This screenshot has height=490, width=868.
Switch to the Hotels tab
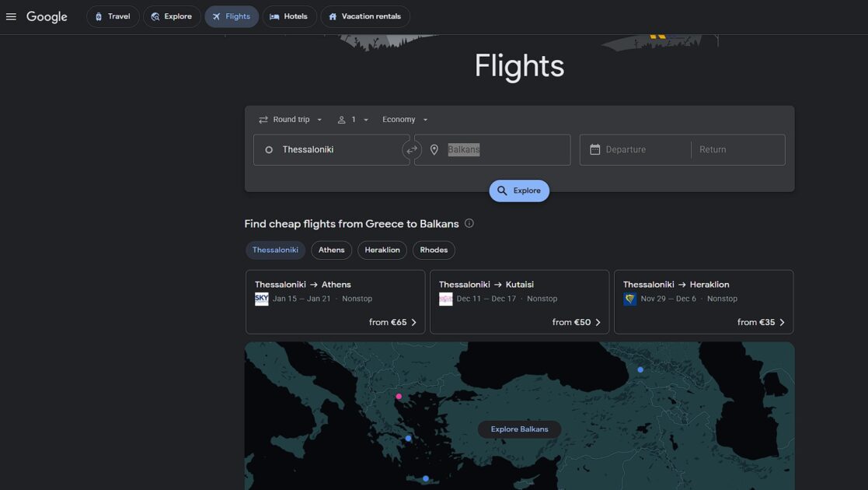click(x=289, y=16)
